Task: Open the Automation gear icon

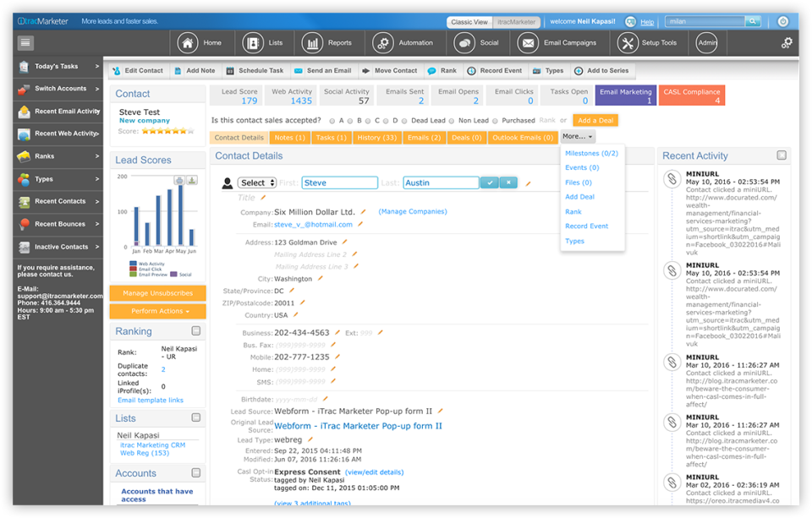Action: [x=382, y=43]
